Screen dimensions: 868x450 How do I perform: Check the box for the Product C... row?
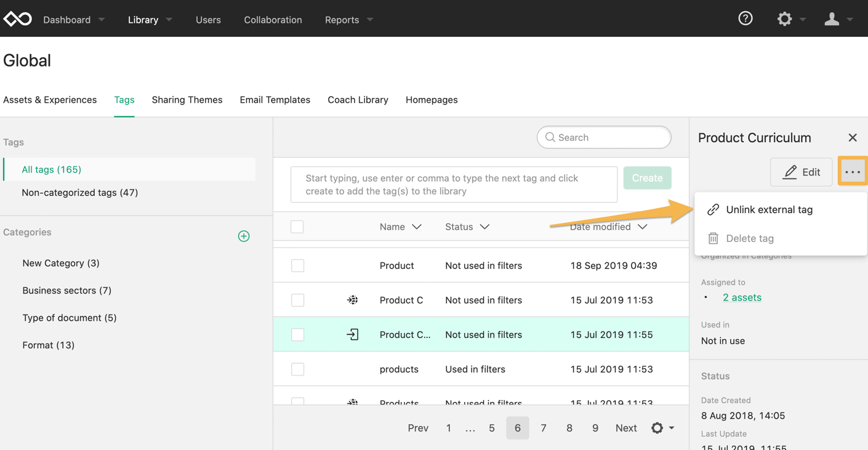298,334
